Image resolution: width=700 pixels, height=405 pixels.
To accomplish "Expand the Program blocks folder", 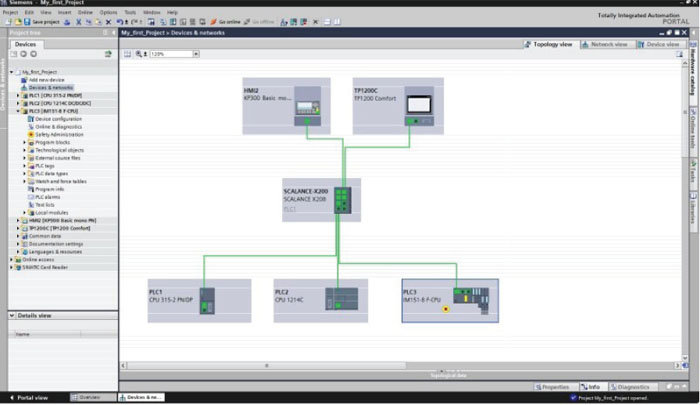I will pos(25,142).
